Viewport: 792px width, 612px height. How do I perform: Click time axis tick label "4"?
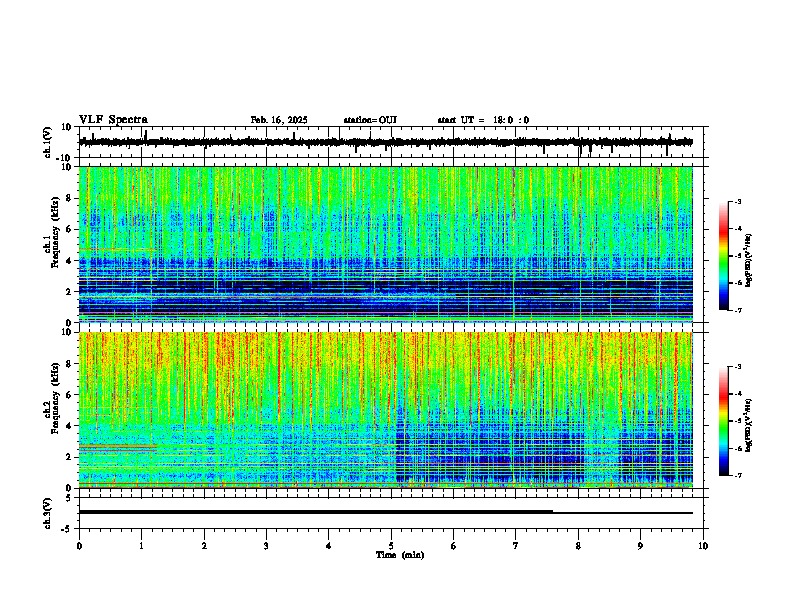pyautogui.click(x=329, y=546)
